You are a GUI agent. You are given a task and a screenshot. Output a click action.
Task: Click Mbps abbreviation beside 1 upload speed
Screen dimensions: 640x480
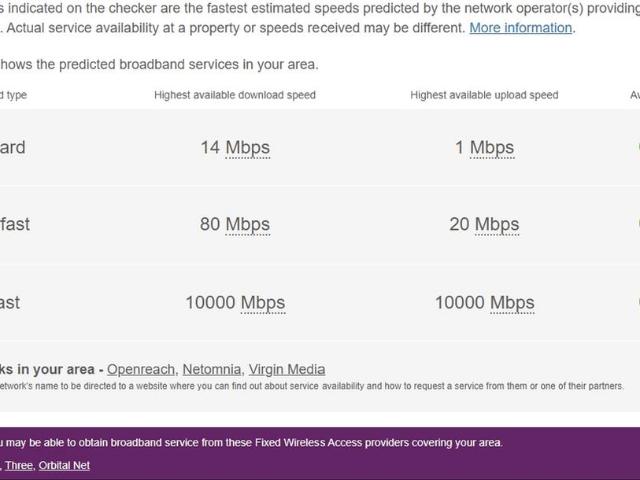point(491,148)
